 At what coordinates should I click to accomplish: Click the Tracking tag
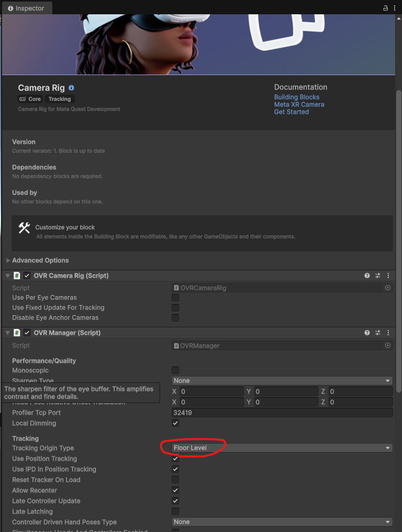coord(60,99)
